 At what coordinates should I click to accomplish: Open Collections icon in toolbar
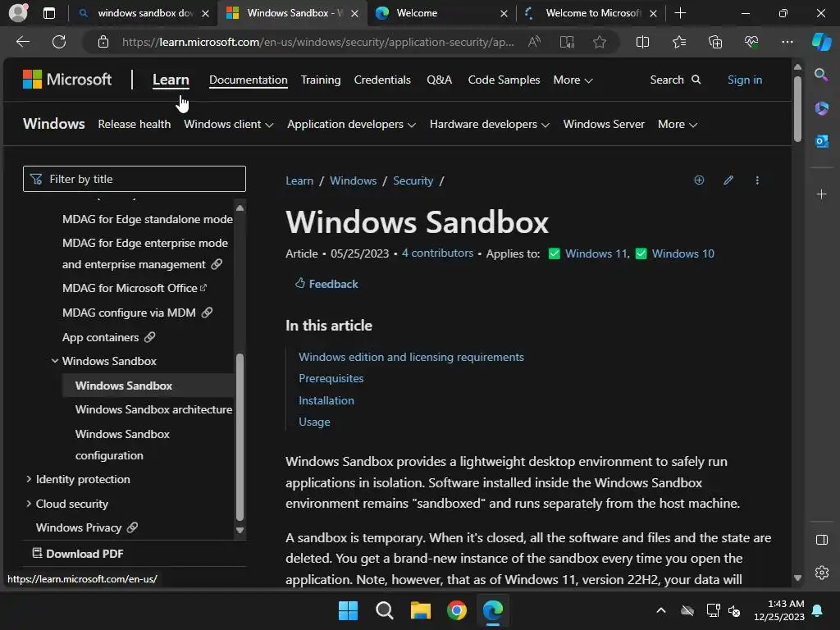tap(715, 42)
